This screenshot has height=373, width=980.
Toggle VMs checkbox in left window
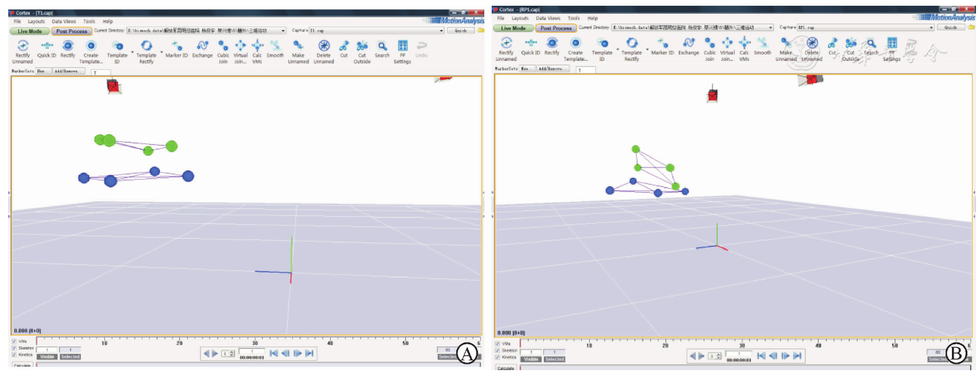[x=14, y=341]
